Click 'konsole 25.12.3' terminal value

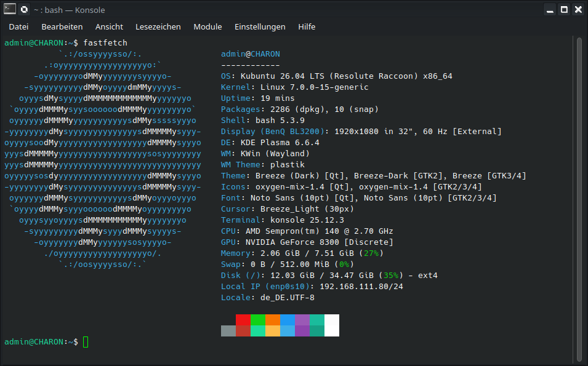click(x=307, y=220)
